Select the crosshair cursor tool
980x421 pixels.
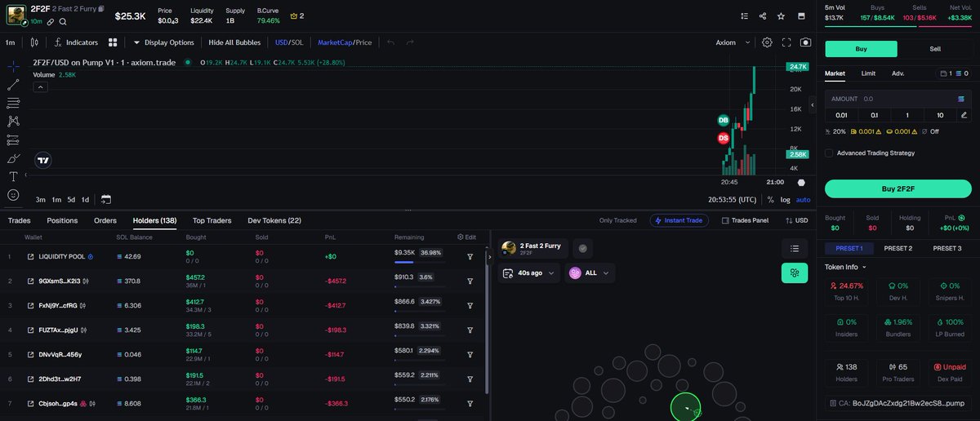(13, 66)
